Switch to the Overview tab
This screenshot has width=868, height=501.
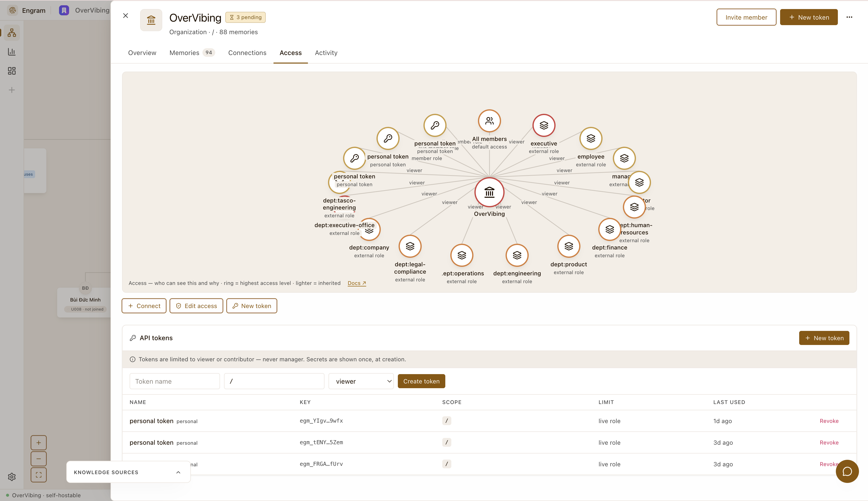click(142, 53)
